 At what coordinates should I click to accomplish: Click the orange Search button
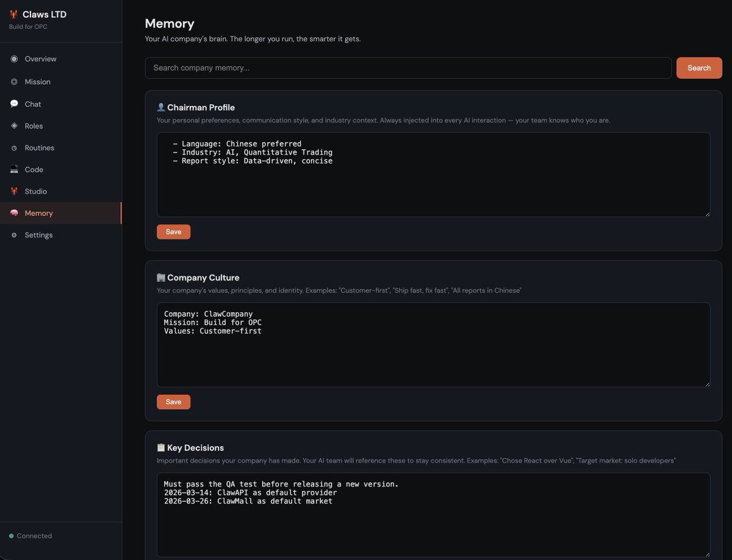[x=699, y=68]
